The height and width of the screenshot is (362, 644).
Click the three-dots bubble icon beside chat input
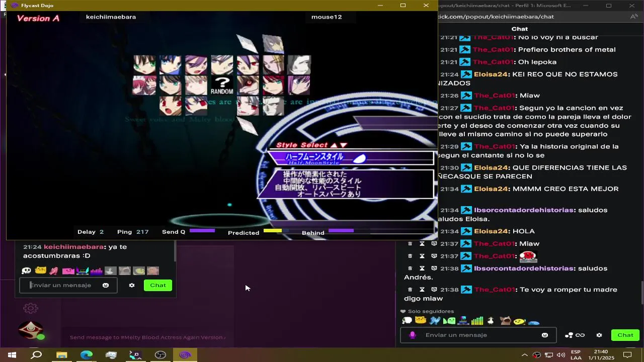569,335
